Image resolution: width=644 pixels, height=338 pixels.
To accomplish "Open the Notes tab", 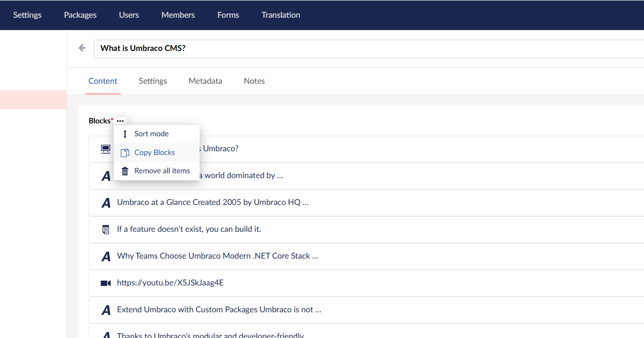I will pos(254,80).
